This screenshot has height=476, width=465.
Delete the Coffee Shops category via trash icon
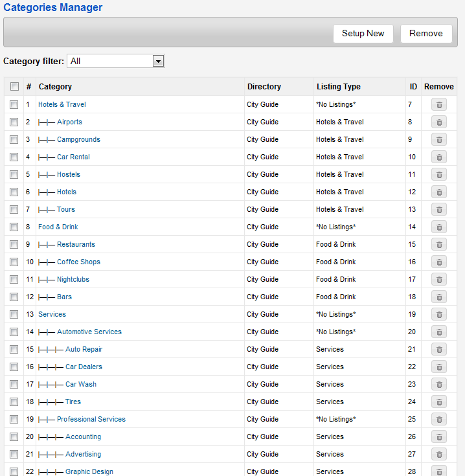[438, 262]
